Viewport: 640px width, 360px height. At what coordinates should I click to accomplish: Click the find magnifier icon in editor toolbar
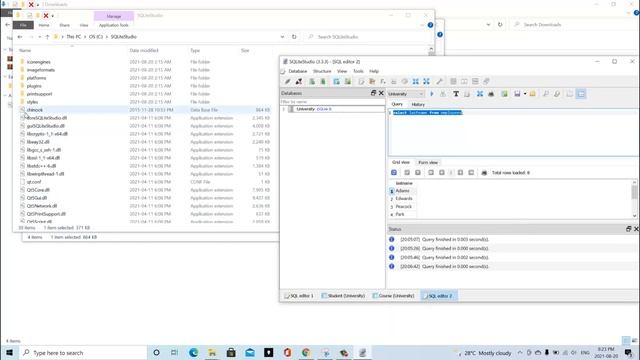[x=546, y=94]
